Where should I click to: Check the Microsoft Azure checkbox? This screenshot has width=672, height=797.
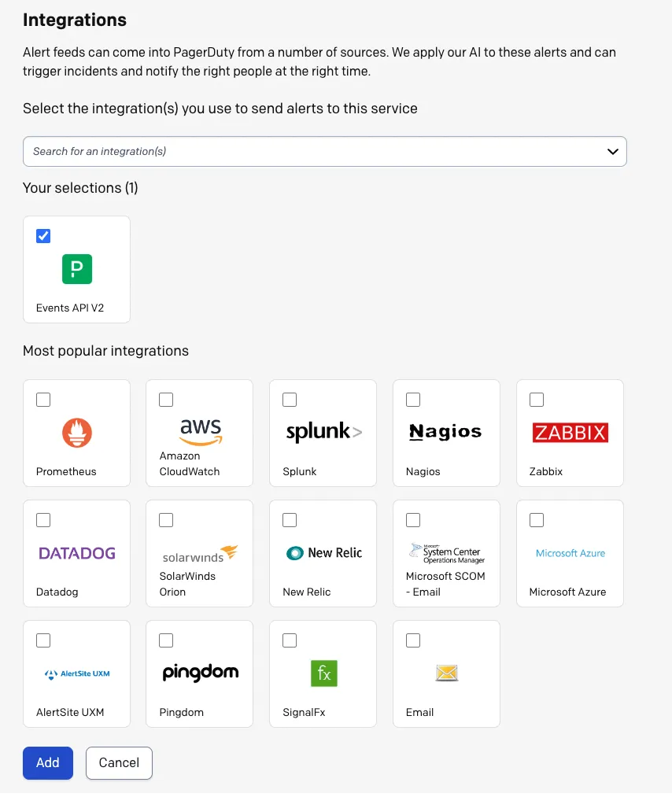[537, 519]
